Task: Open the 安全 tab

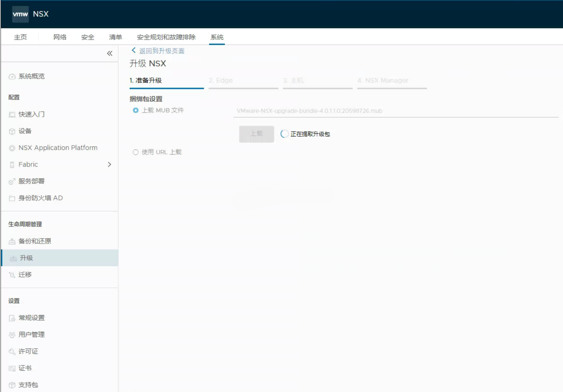Action: click(x=88, y=37)
